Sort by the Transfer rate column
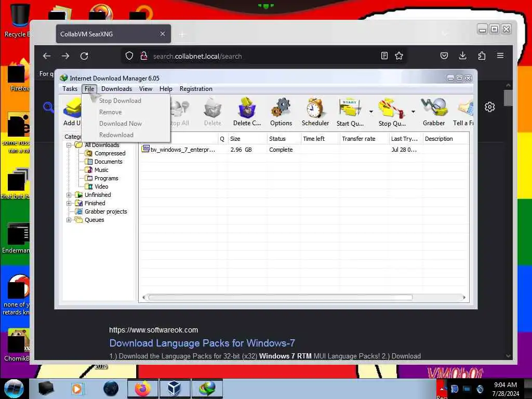The width and height of the screenshot is (532, 399). [x=364, y=139]
